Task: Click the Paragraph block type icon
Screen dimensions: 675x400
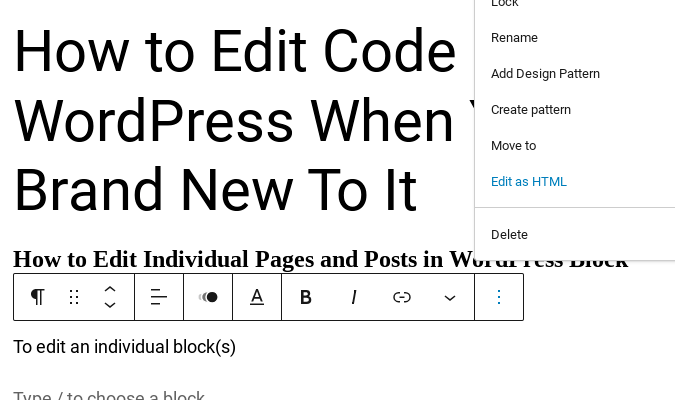Action: click(37, 297)
